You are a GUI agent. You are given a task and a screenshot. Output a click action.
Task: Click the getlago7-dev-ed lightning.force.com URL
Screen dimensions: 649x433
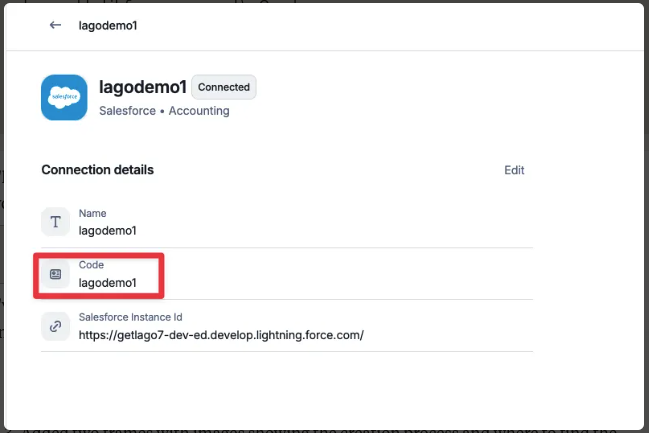(x=221, y=335)
